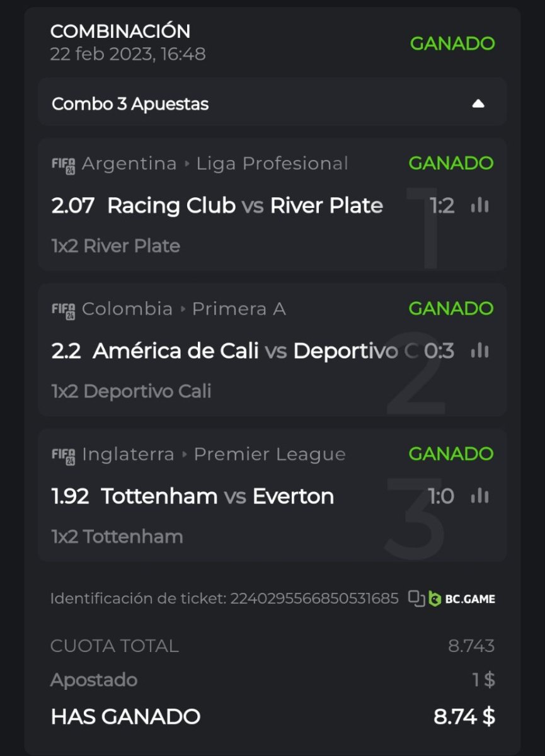Select the Primera A league link
The image size is (545, 756).
[x=239, y=309]
